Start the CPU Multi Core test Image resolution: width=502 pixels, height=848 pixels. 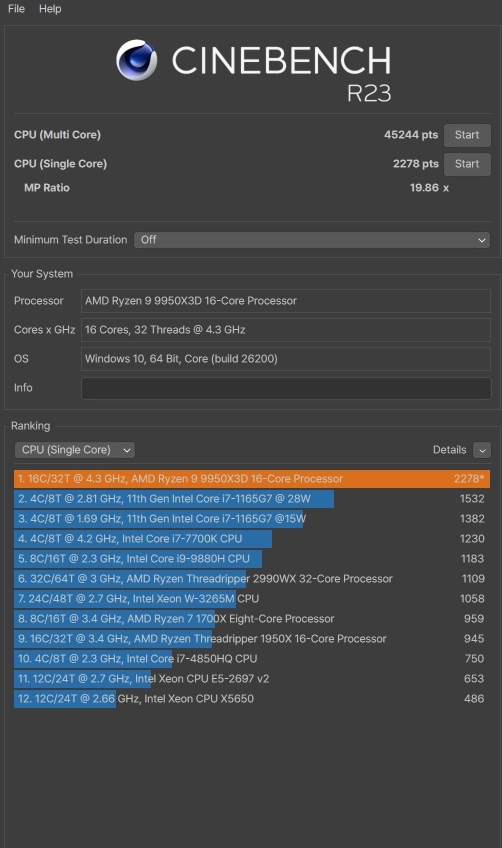coord(467,135)
